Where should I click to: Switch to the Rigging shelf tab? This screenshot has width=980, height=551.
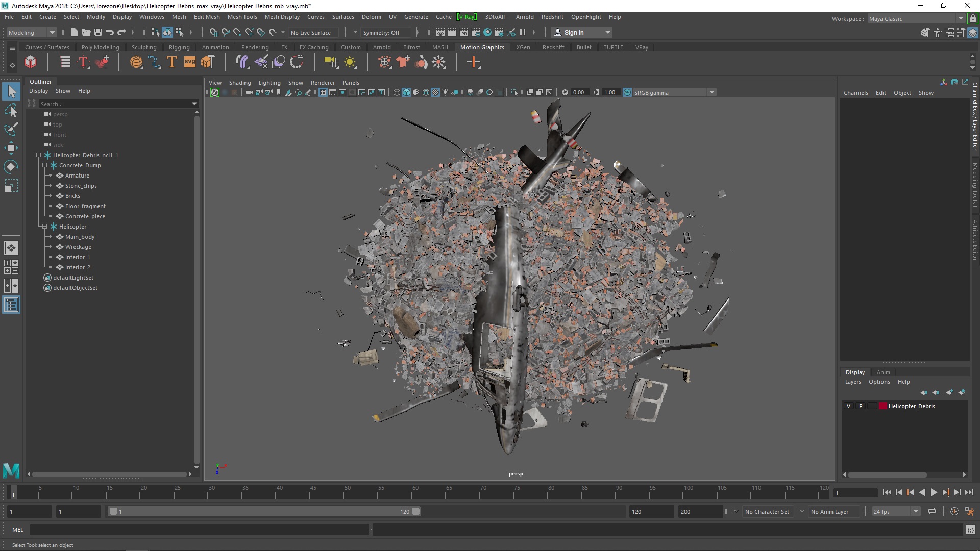(x=179, y=47)
